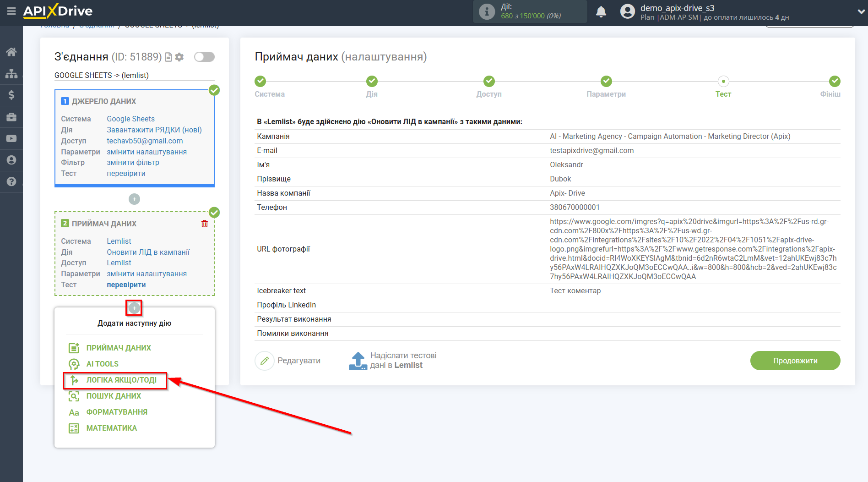The height and width of the screenshot is (482, 868).
Task: Click plus button between source and receiver
Action: point(134,199)
